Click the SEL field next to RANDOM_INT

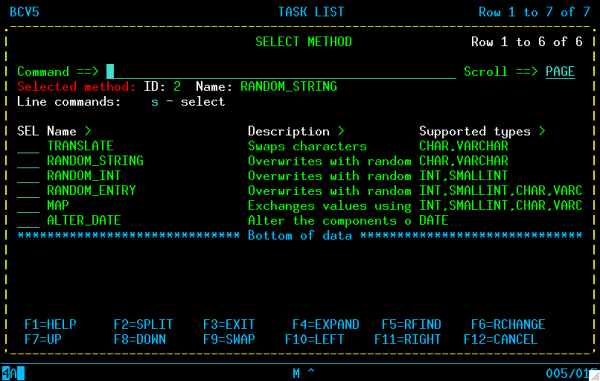pos(28,176)
